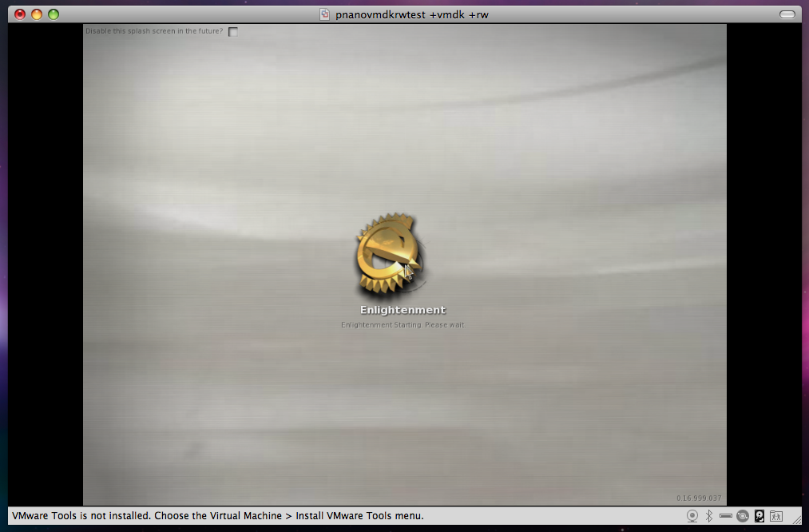
Task: Click the hard disk status icon
Action: (x=759, y=515)
